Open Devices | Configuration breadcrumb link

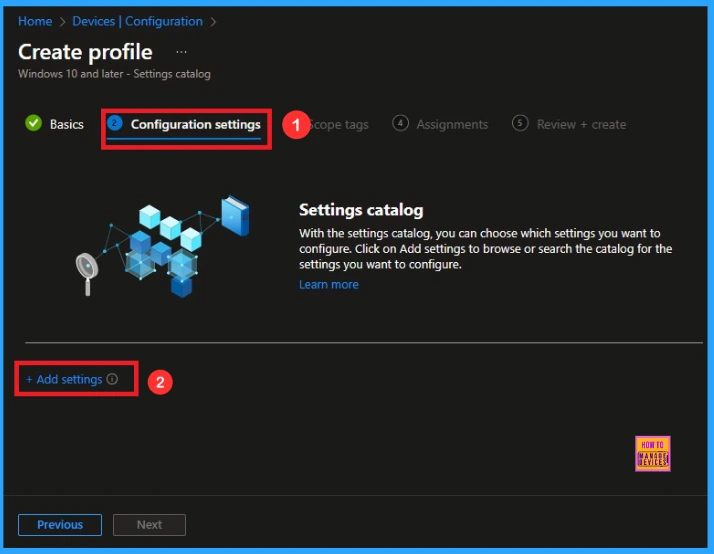[137, 21]
